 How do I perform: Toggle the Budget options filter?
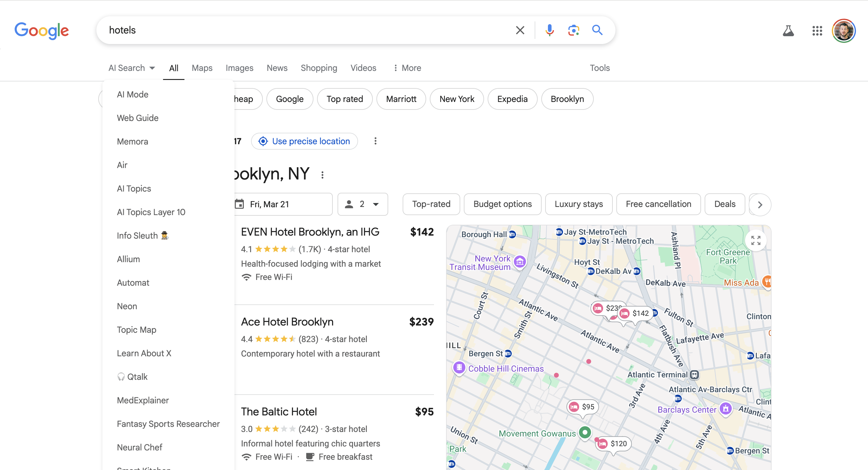(502, 204)
